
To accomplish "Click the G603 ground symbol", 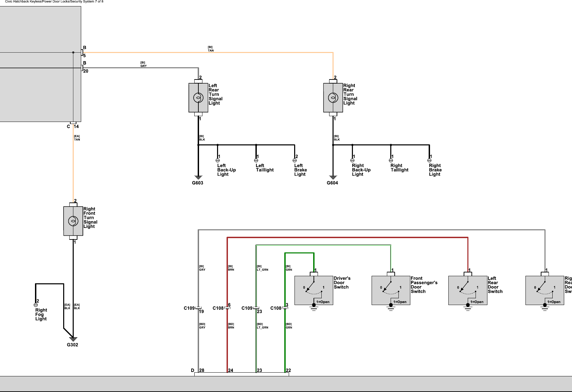I will 198,177.
